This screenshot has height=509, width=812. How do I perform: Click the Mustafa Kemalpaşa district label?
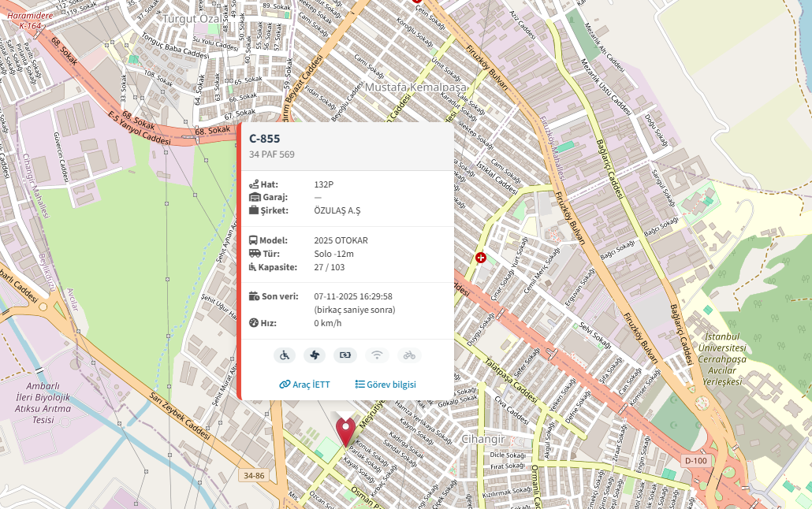click(415, 87)
